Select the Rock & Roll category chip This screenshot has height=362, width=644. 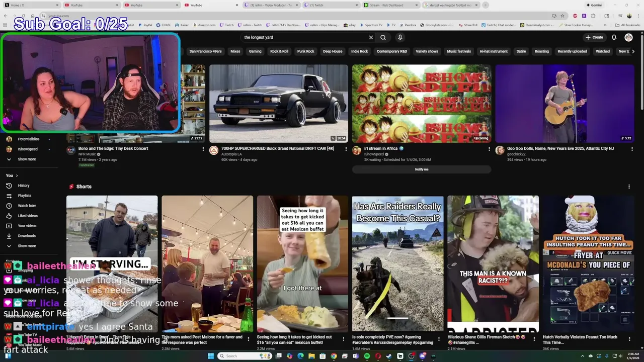click(x=279, y=51)
